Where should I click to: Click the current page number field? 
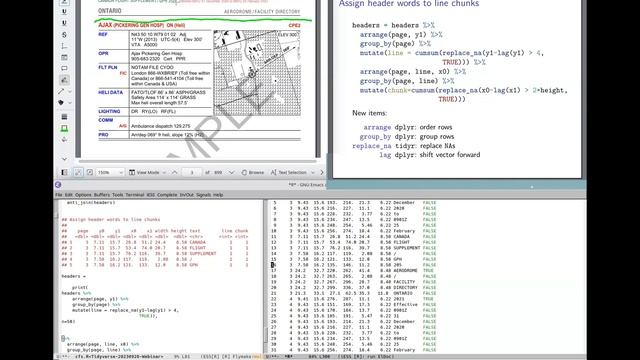(x=191, y=173)
